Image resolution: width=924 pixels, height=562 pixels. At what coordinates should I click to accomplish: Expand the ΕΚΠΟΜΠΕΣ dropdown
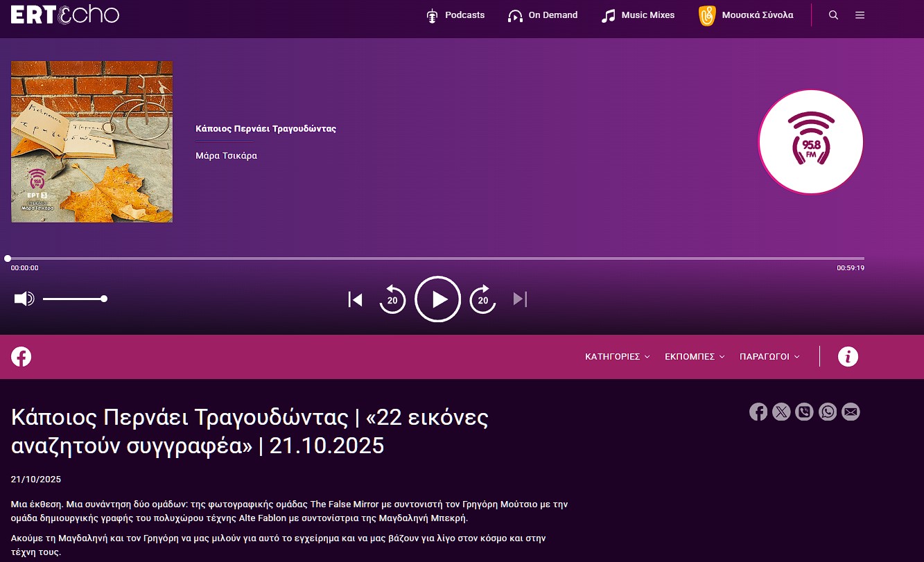(x=695, y=357)
